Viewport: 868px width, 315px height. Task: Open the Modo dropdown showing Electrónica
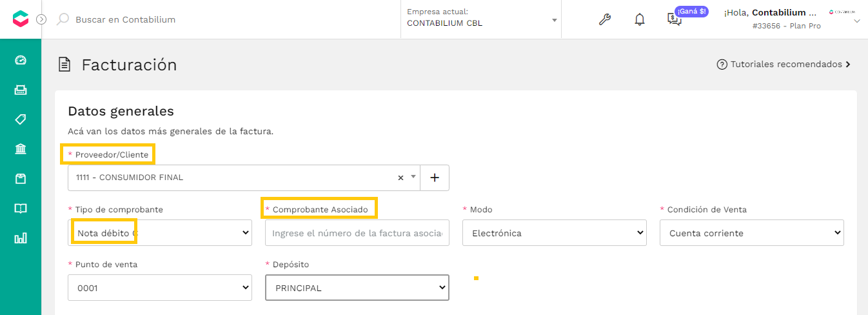(554, 232)
